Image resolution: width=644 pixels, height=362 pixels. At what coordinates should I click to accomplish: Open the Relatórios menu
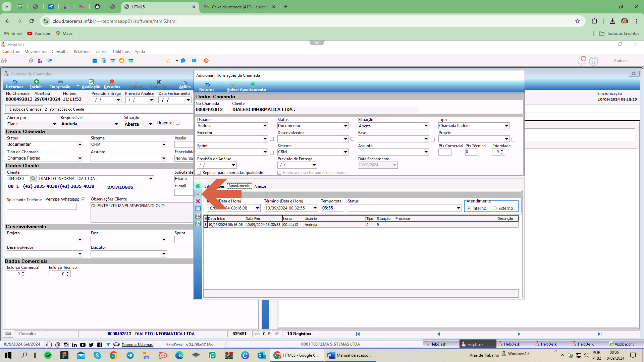click(83, 52)
